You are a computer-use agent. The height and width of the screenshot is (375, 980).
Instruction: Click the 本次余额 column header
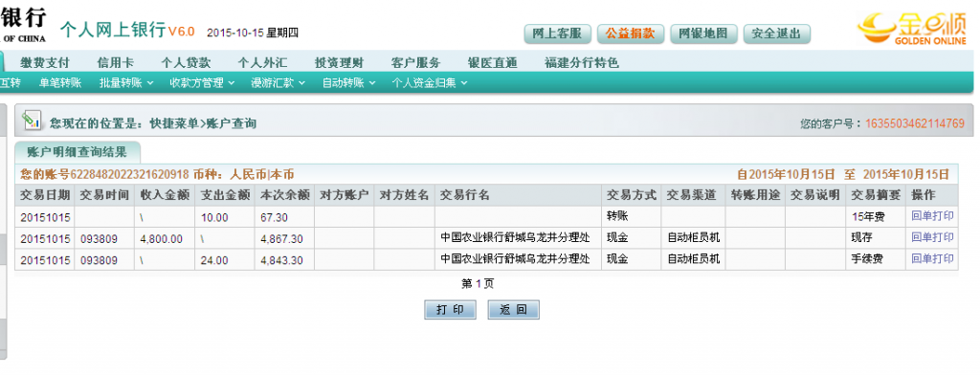[285, 195]
